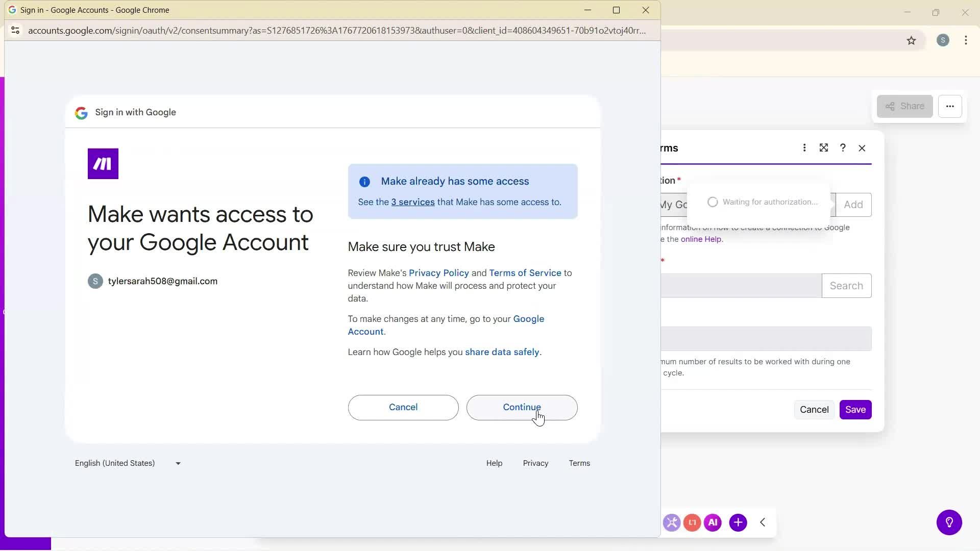
Task: Open the Make AI assistant
Action: coord(713,522)
